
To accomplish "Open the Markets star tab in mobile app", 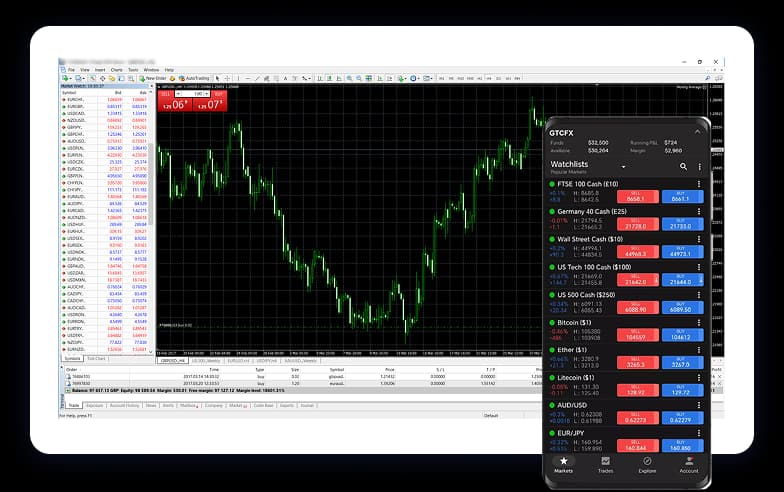I will pyautogui.click(x=564, y=465).
